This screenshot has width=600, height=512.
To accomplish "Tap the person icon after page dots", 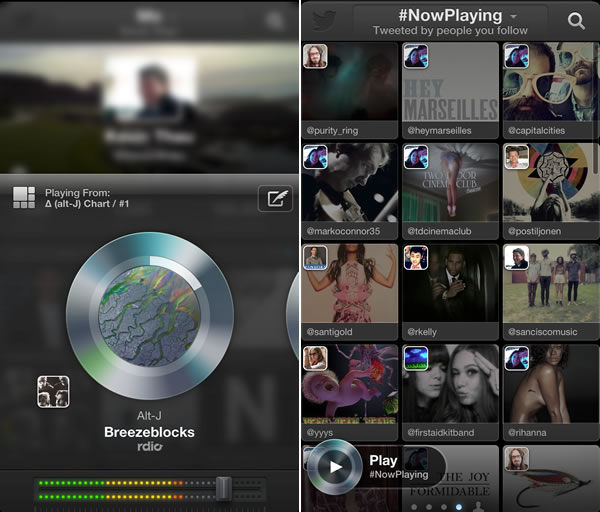I will pyautogui.click(x=478, y=506).
